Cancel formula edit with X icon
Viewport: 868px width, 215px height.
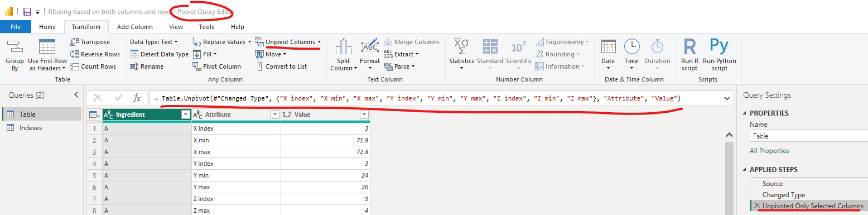pos(98,98)
